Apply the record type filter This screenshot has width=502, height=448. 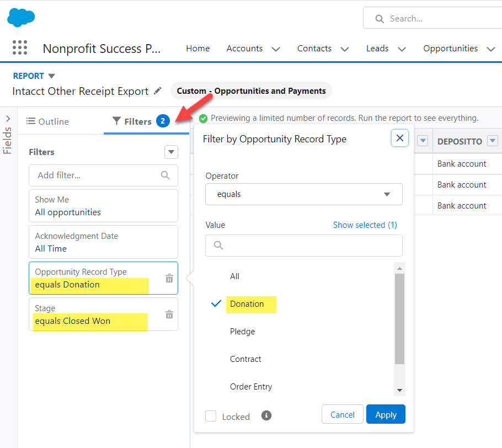click(x=386, y=414)
